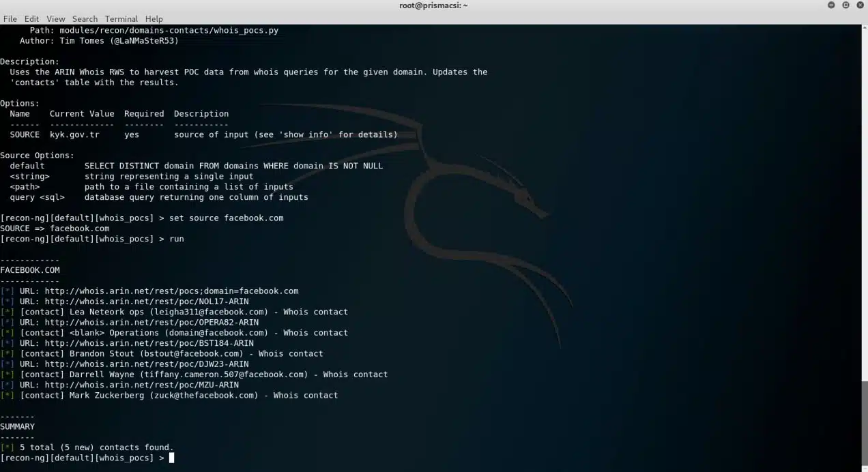This screenshot has height=472, width=868.
Task: Click the '<path>' source option
Action: click(x=25, y=187)
